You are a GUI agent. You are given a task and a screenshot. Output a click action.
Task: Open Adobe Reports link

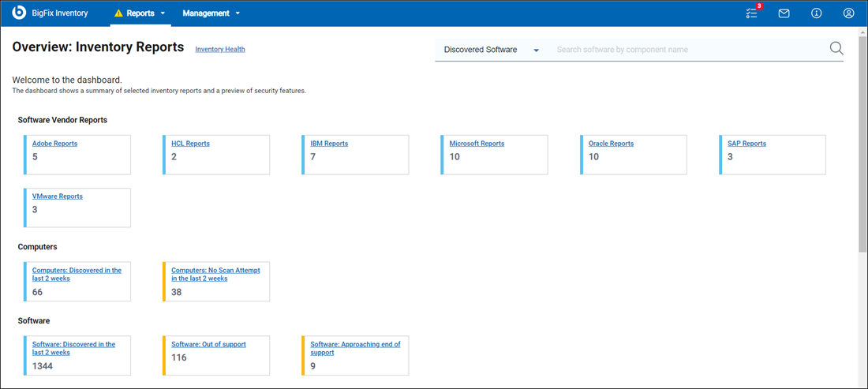tap(54, 144)
